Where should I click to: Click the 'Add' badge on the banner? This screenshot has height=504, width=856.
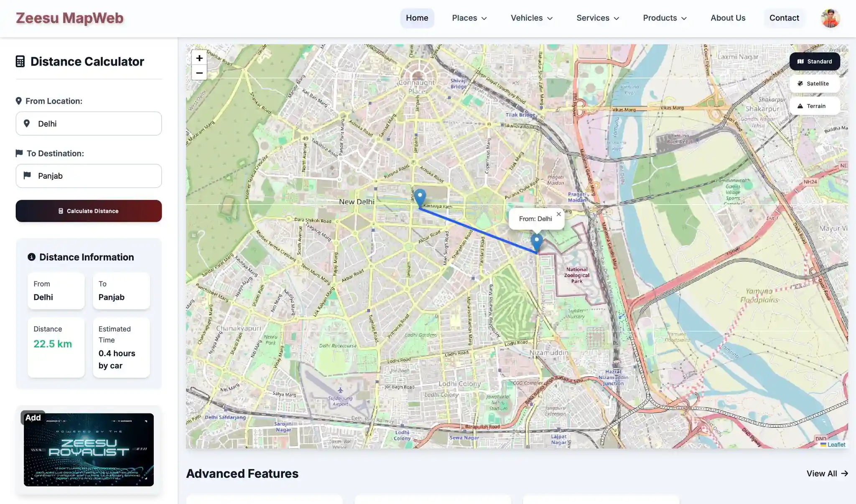coord(33,418)
